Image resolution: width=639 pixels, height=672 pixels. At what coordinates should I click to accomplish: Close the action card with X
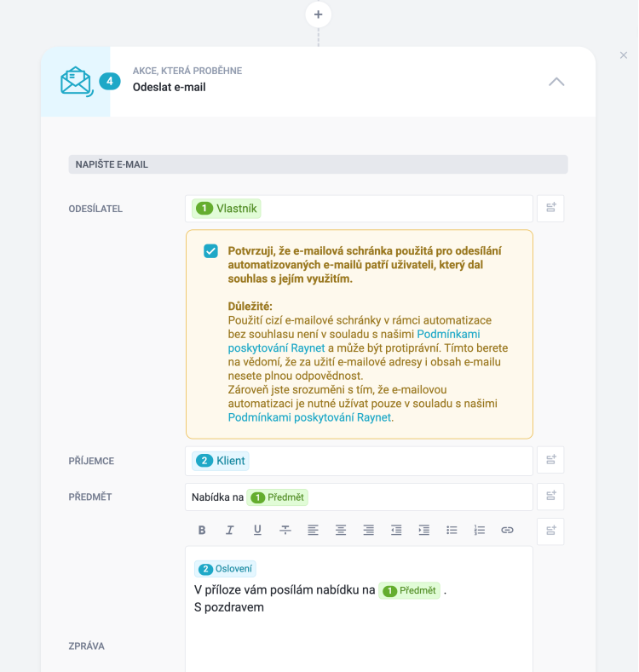[623, 55]
